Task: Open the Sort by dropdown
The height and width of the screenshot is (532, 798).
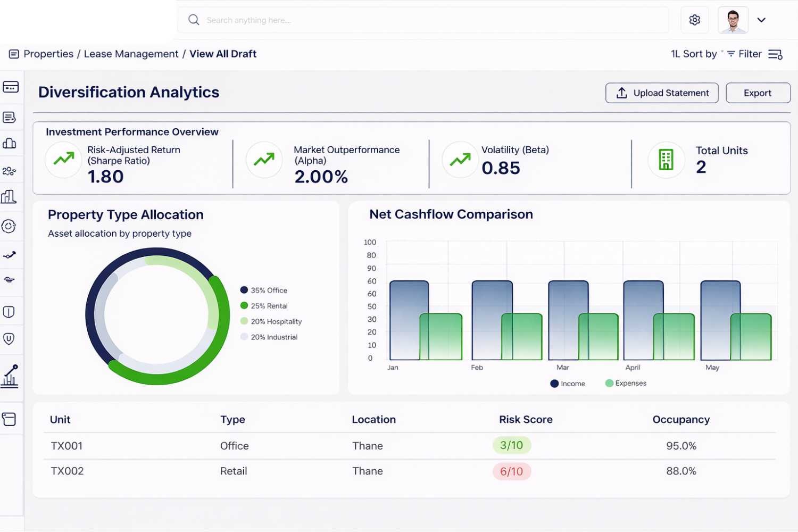Action: point(694,54)
